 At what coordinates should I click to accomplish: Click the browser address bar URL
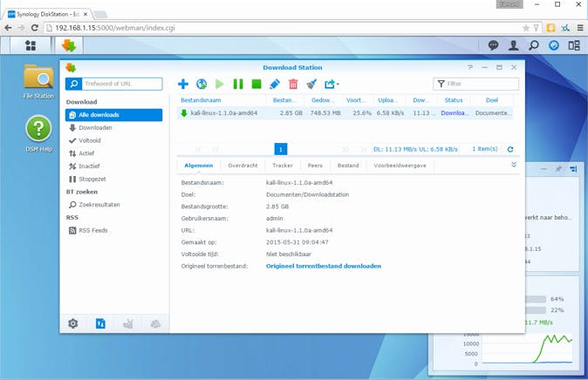115,28
